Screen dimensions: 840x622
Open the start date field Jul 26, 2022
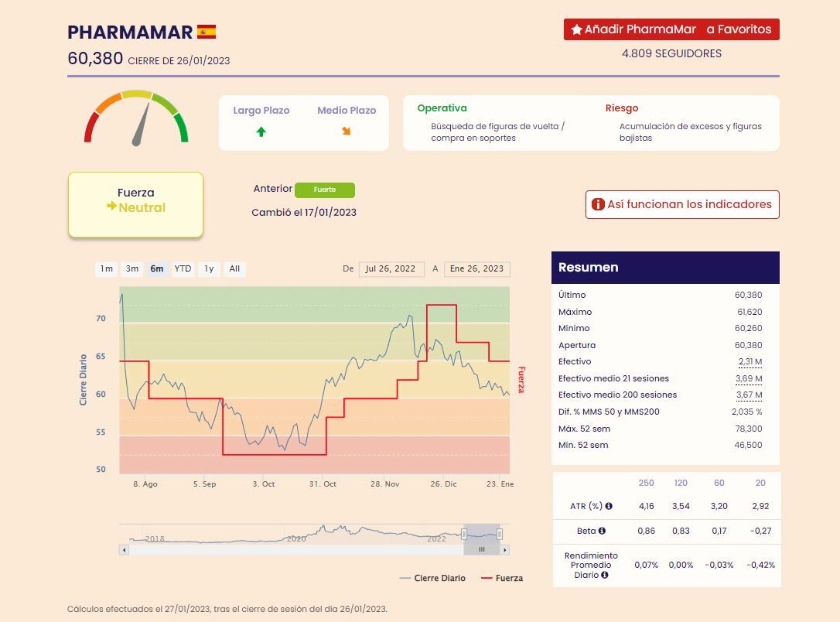click(391, 268)
